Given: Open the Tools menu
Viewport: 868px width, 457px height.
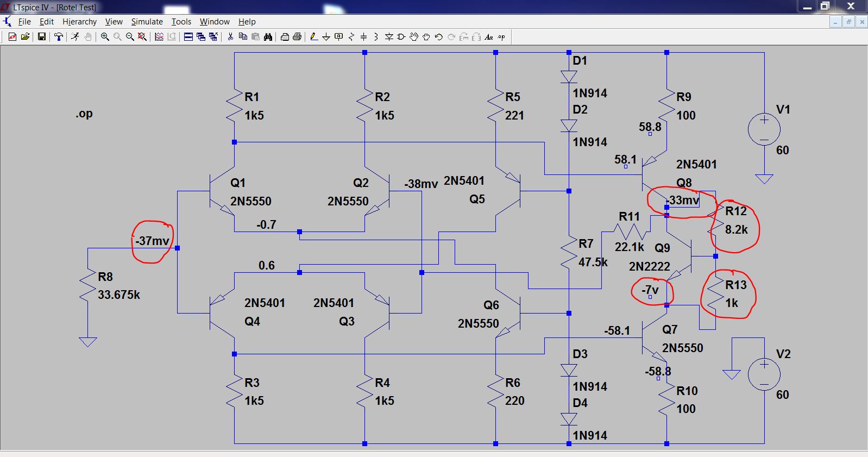Looking at the screenshot, I should pos(181,22).
